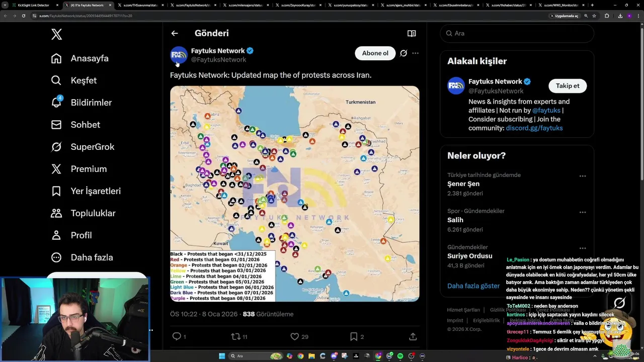Image resolution: width=644 pixels, height=362 pixels.
Task: Reload the page
Action: pos(23,16)
